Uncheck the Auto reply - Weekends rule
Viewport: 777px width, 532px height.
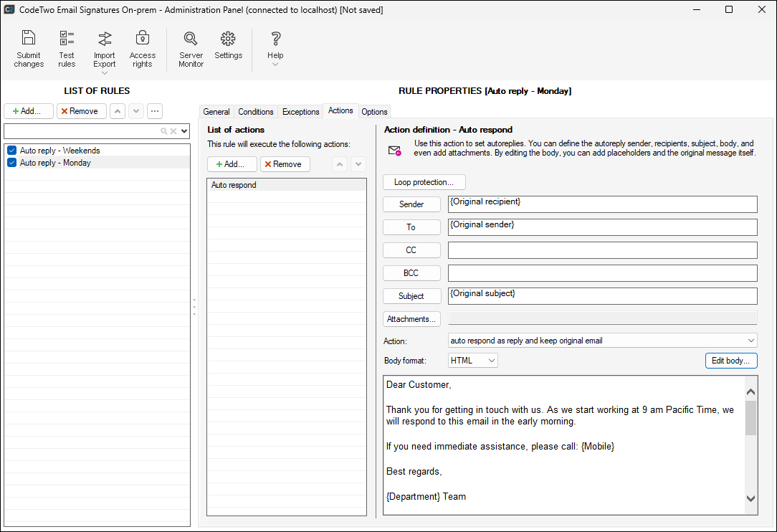(x=11, y=151)
